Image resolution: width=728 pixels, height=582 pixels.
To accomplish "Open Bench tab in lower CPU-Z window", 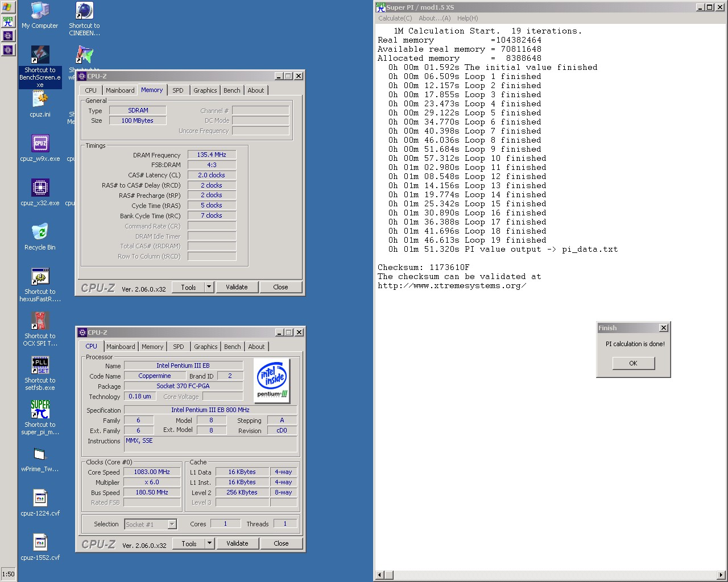I will point(232,347).
